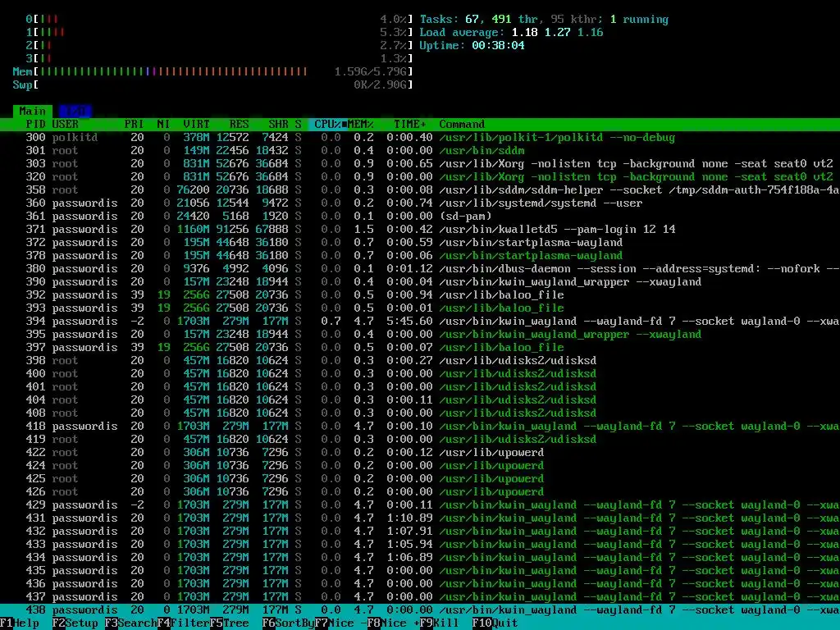This screenshot has width=840, height=630.
Task: Click the Mem usage meter bar
Action: pos(212,72)
